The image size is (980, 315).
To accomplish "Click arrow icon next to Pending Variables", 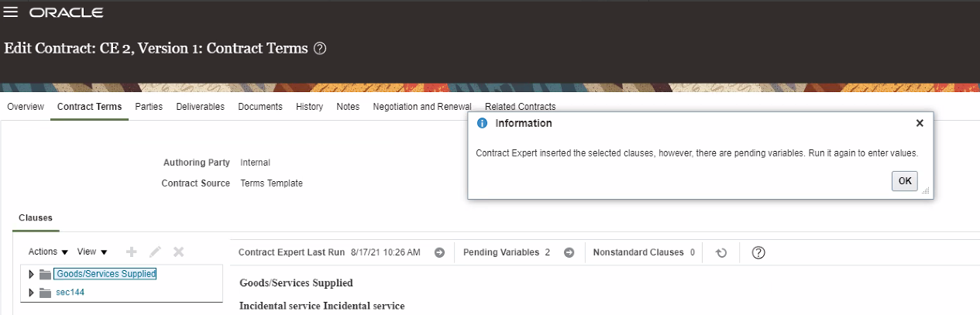I will pos(569,252).
